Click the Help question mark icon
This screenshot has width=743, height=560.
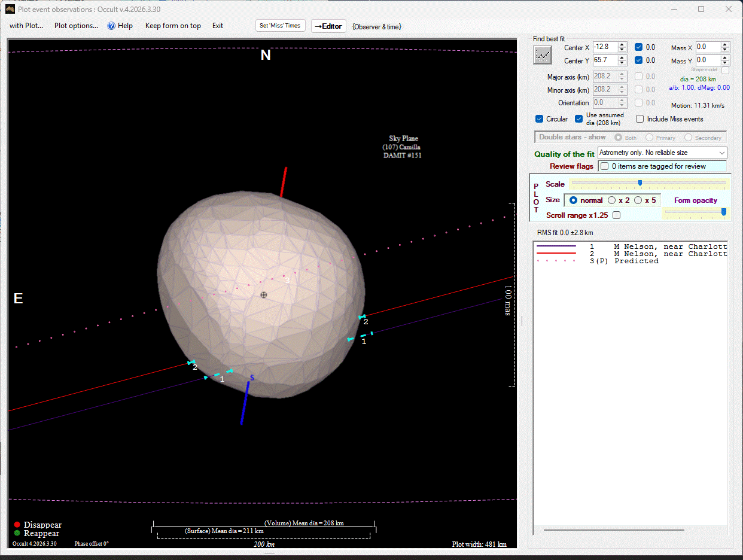(111, 26)
